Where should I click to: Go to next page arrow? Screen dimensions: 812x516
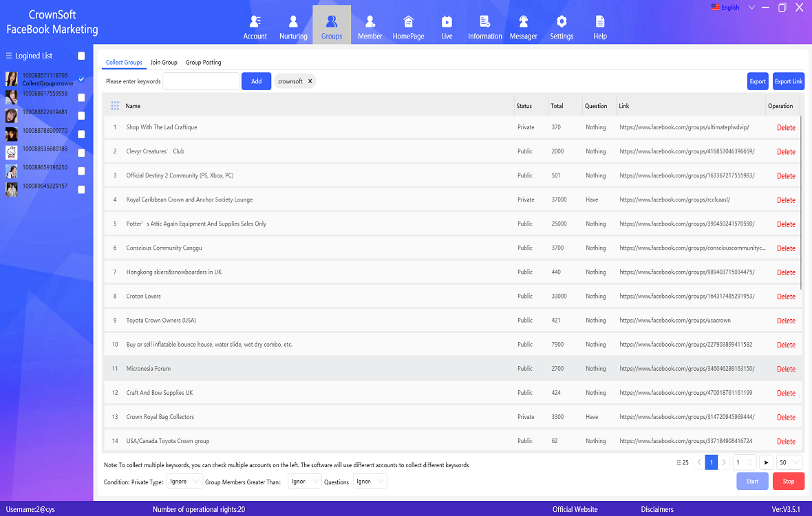(724, 462)
